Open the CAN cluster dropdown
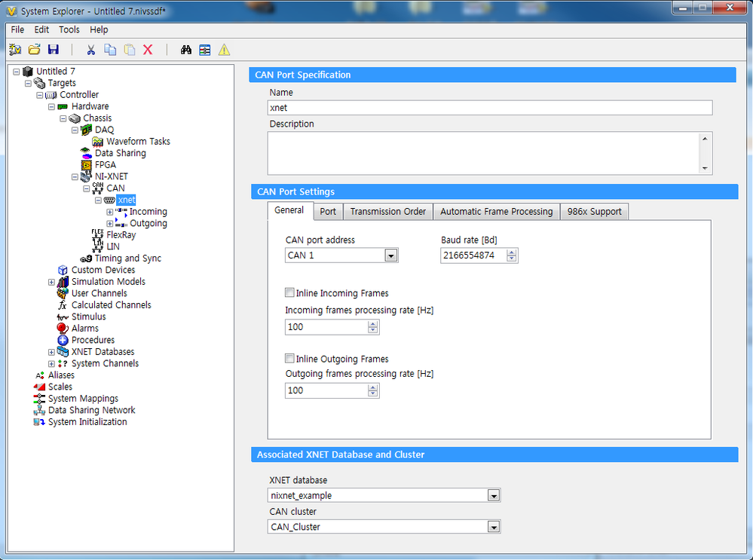Image resolution: width=753 pixels, height=560 pixels. point(494,527)
